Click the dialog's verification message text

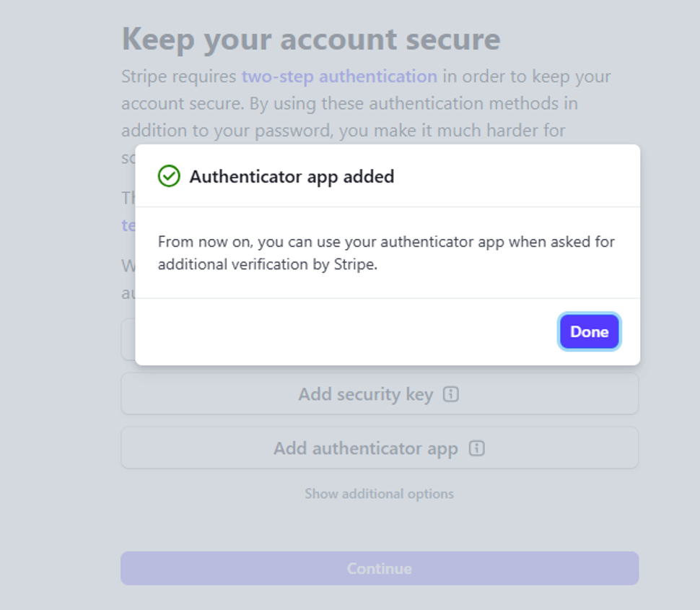(386, 253)
